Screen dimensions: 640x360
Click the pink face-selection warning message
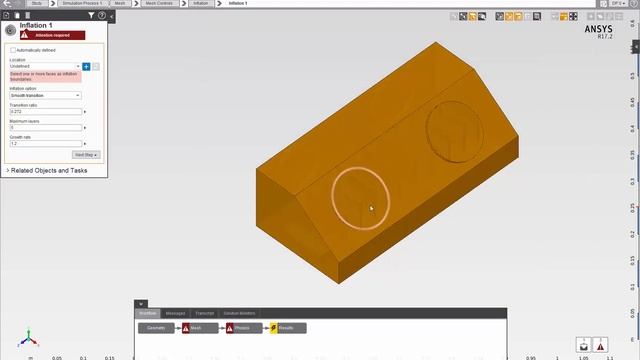[45, 76]
